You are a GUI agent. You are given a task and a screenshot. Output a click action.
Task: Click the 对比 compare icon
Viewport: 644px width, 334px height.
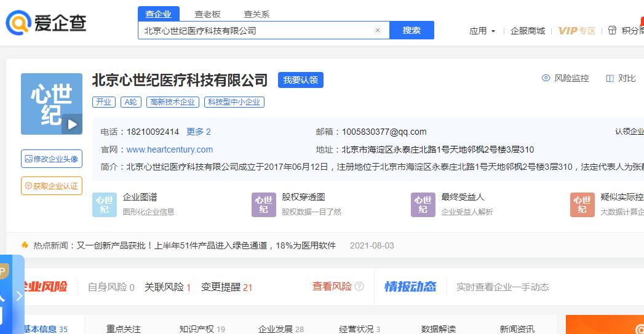coord(610,78)
